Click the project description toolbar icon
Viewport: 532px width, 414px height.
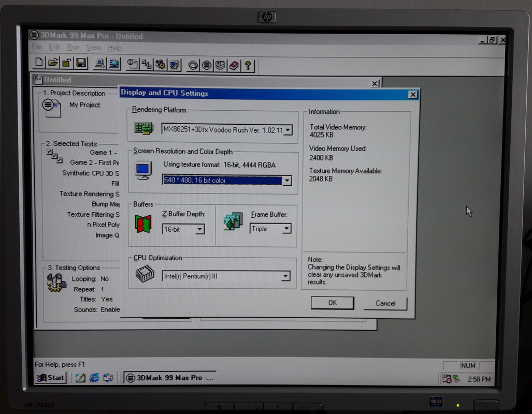(x=132, y=64)
